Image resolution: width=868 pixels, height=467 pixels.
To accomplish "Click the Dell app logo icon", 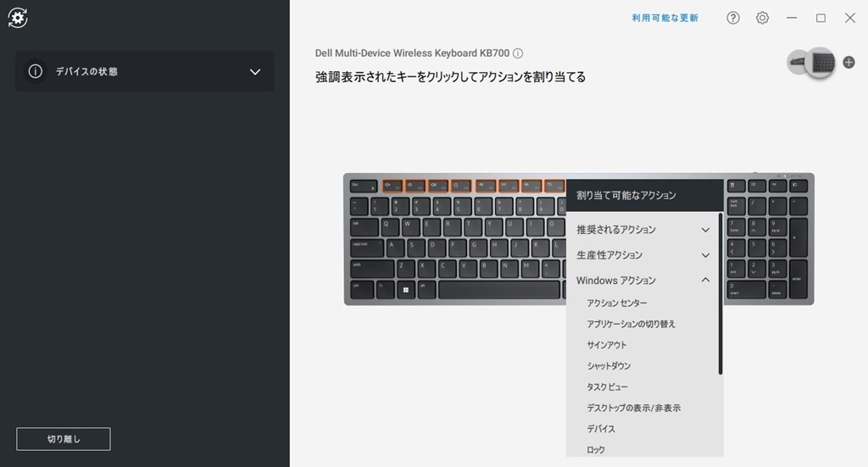I will point(18,18).
